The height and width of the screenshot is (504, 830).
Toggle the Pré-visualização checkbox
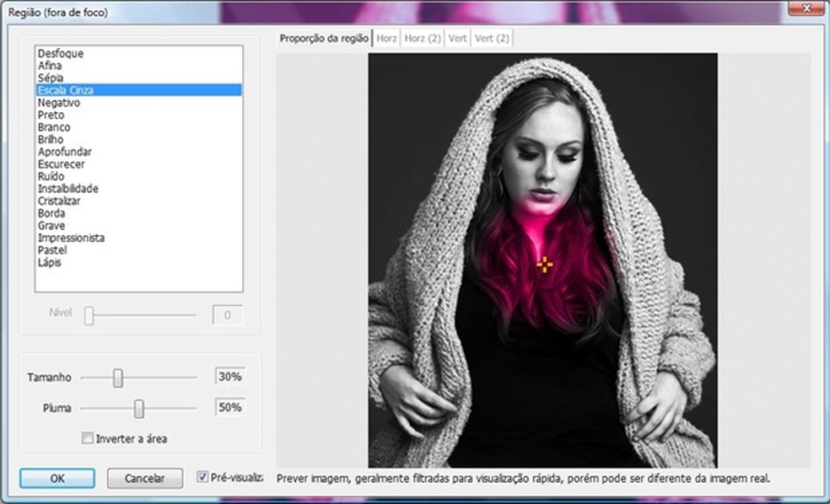pyautogui.click(x=202, y=477)
